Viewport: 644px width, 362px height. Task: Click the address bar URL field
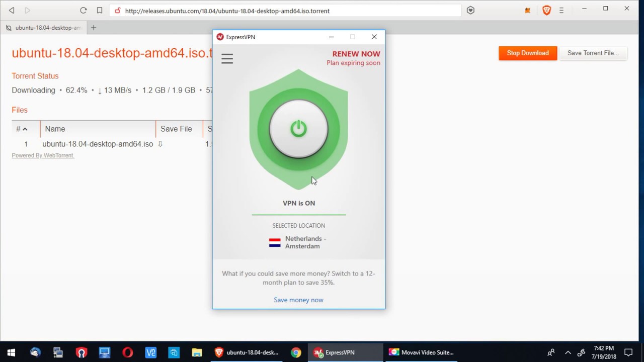coord(285,11)
